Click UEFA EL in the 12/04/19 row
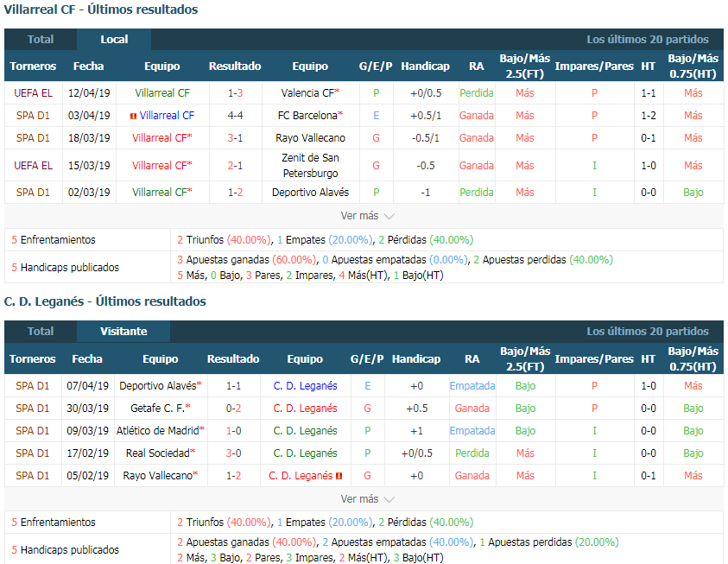The image size is (728, 564). click(33, 92)
